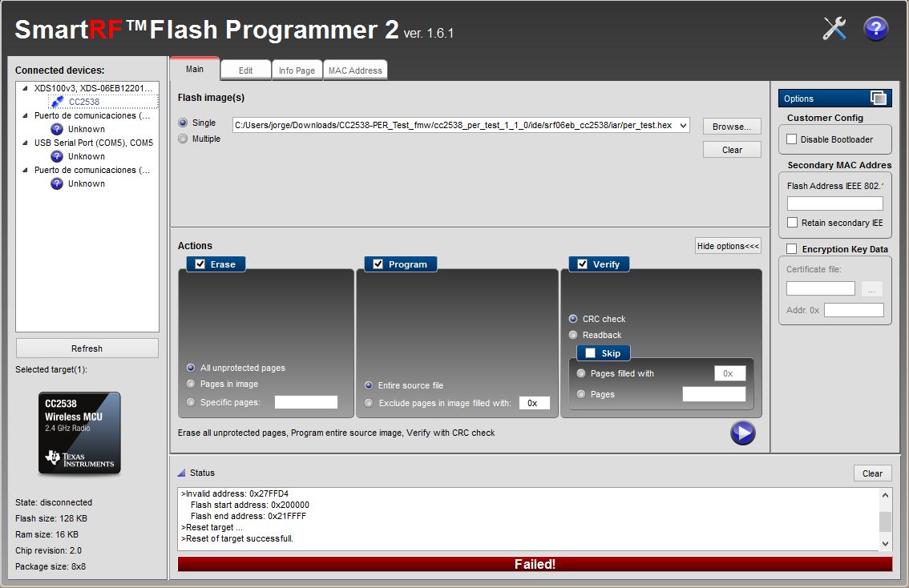Select Pages filled with radio

(x=581, y=373)
